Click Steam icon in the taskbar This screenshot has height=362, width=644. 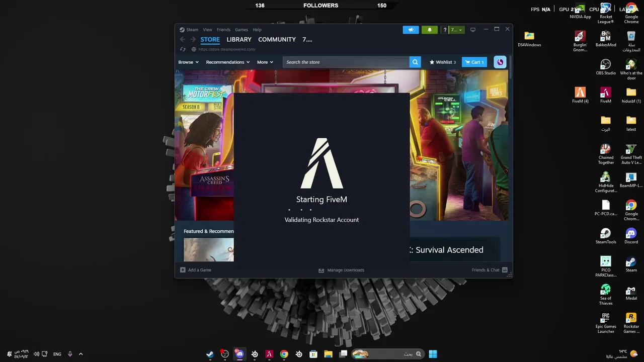pyautogui.click(x=210, y=354)
